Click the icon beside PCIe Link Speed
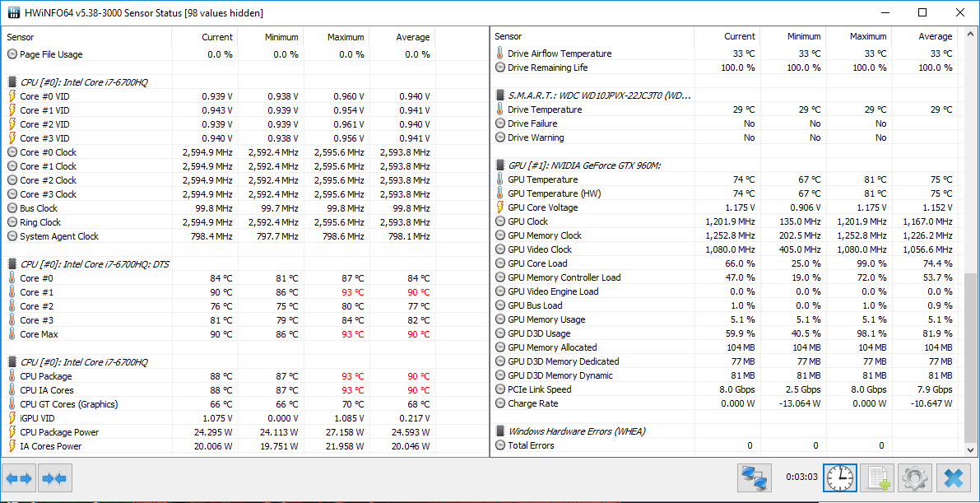 pos(500,389)
